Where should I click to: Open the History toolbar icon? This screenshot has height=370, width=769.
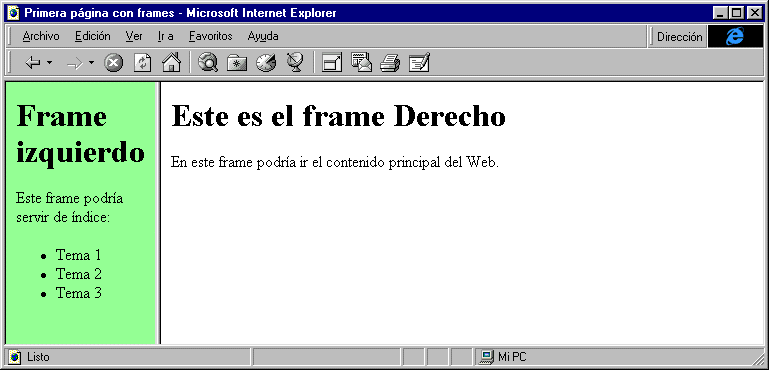point(266,63)
